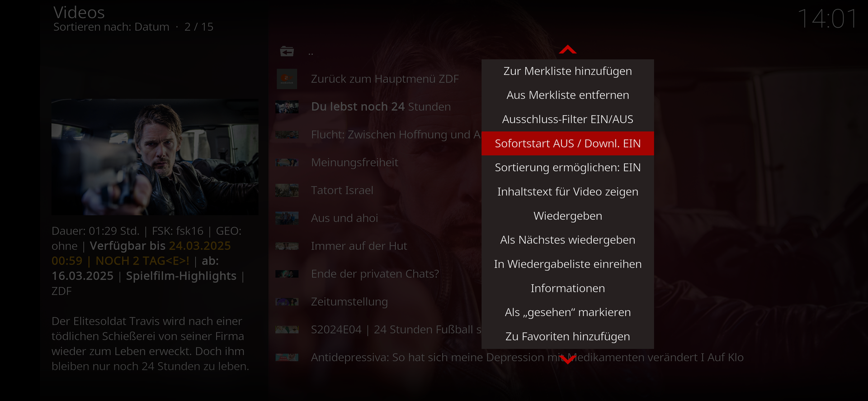This screenshot has width=868, height=401.
Task: Open Informationen from context menu
Action: (567, 288)
